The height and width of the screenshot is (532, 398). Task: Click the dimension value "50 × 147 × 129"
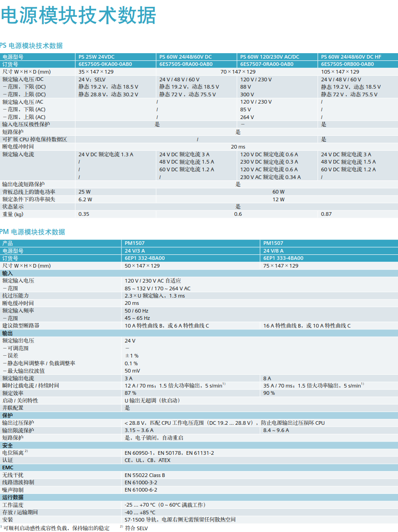click(142, 266)
